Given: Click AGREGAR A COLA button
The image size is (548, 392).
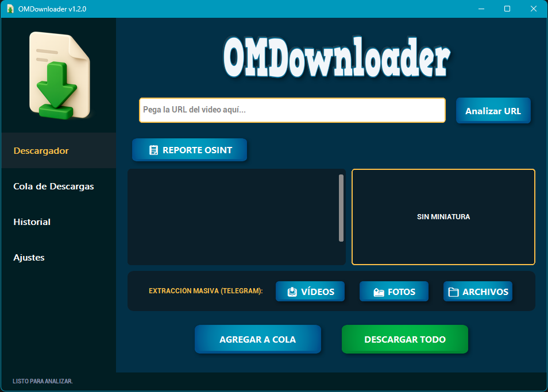Looking at the screenshot, I should click(x=257, y=339).
